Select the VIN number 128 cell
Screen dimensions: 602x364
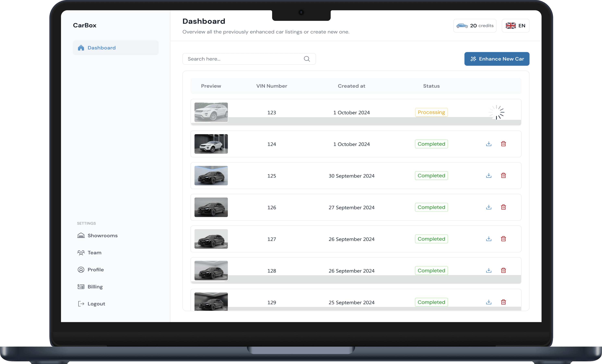[x=272, y=271]
